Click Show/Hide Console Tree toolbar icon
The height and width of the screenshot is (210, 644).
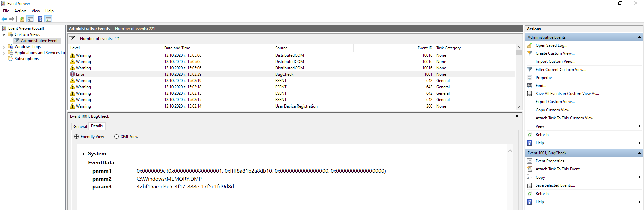tap(30, 19)
